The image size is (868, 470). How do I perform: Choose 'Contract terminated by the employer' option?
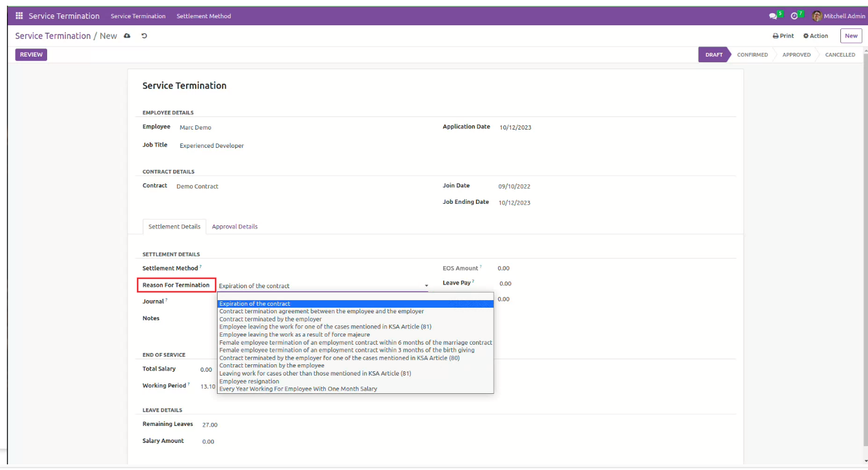click(x=355, y=319)
